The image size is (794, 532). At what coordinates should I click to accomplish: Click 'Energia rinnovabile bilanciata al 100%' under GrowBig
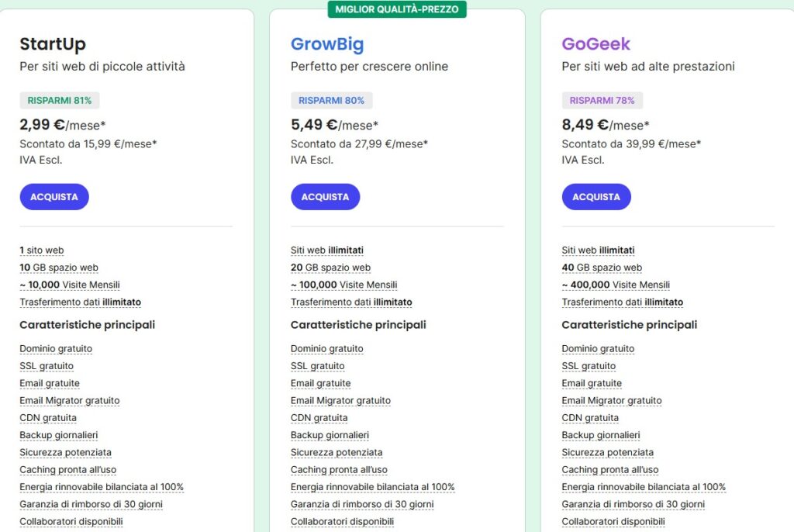tap(373, 486)
